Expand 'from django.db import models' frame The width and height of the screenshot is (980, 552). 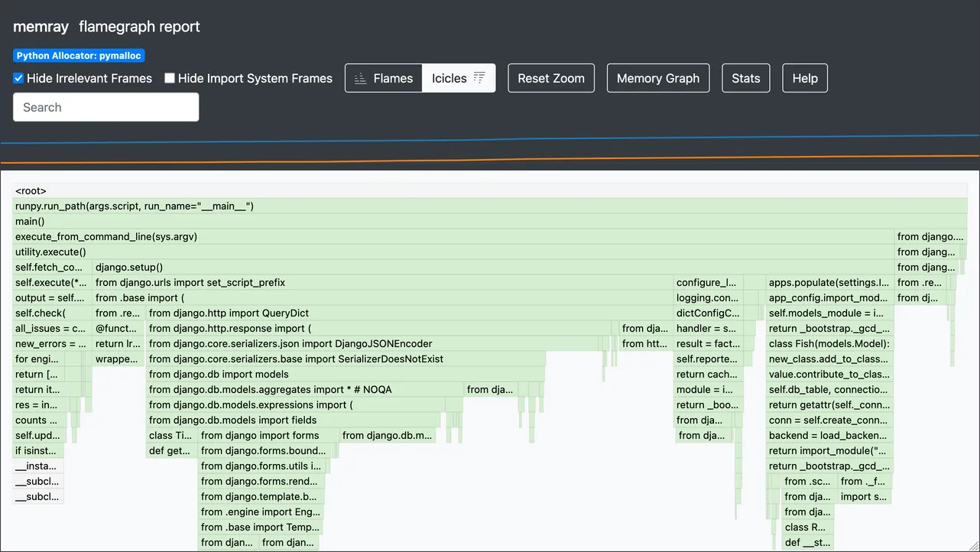click(x=344, y=375)
